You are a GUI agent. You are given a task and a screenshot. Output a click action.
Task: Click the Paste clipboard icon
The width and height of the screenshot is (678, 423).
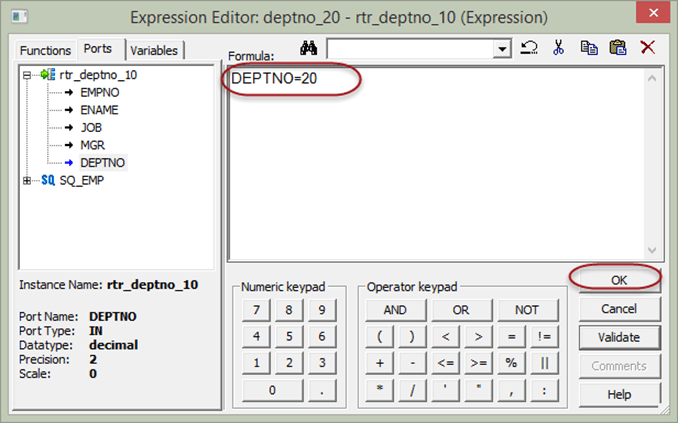pos(618,48)
